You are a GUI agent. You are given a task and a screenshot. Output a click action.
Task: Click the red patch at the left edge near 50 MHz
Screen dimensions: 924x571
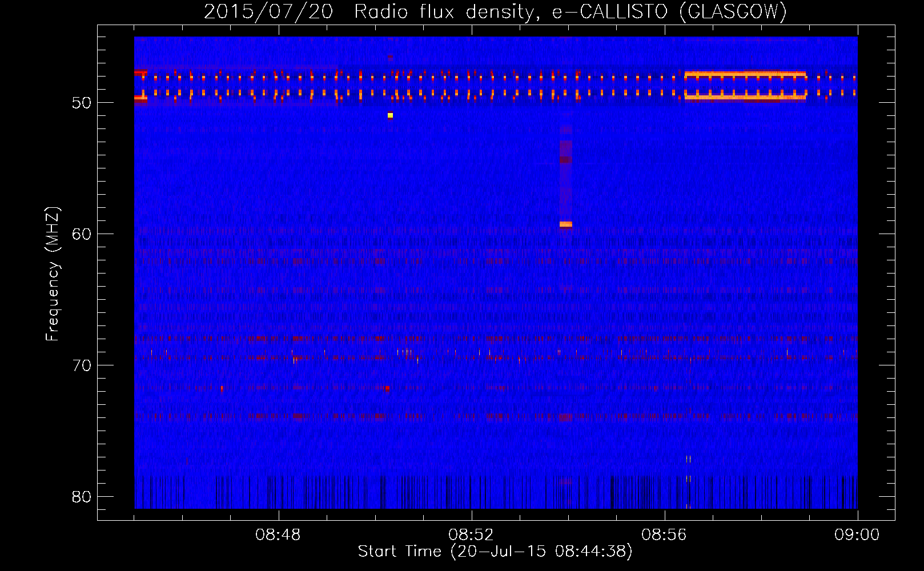pos(140,98)
